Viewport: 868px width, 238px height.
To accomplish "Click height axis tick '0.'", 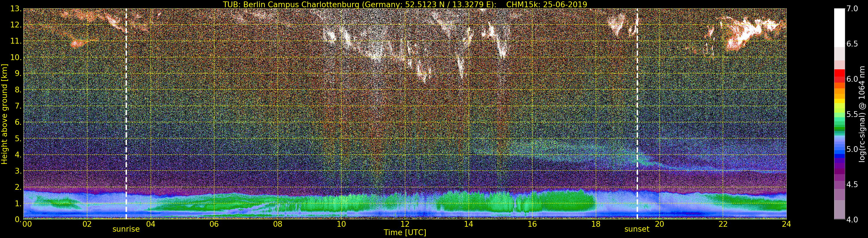I will tap(18, 219).
